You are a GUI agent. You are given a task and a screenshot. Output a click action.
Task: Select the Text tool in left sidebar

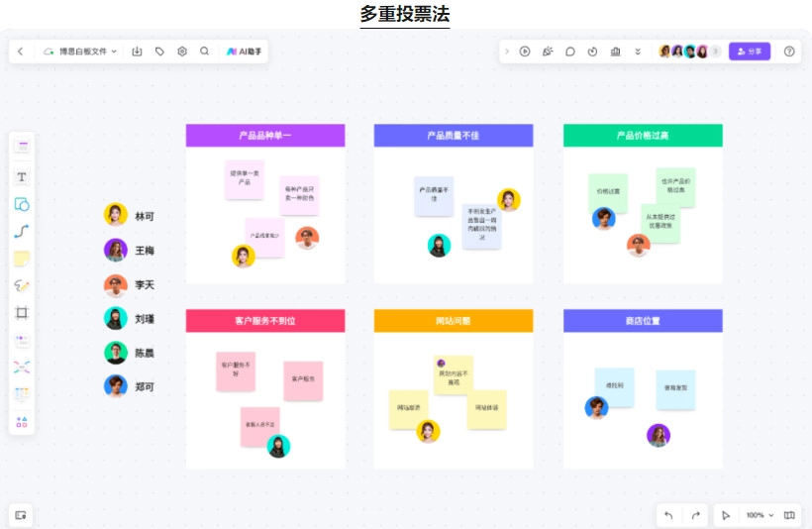tap(22, 176)
